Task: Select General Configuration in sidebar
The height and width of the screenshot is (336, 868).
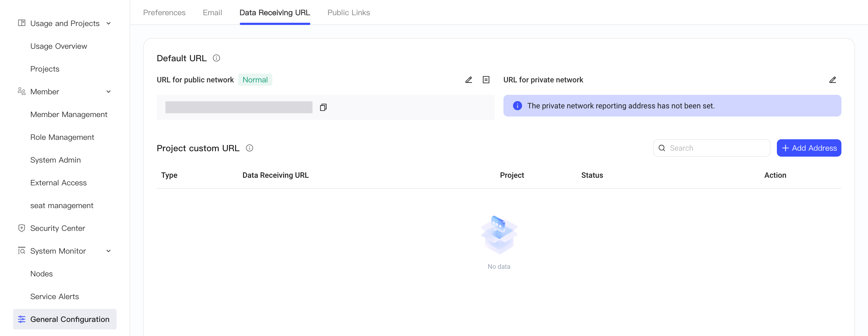Action: [65, 319]
